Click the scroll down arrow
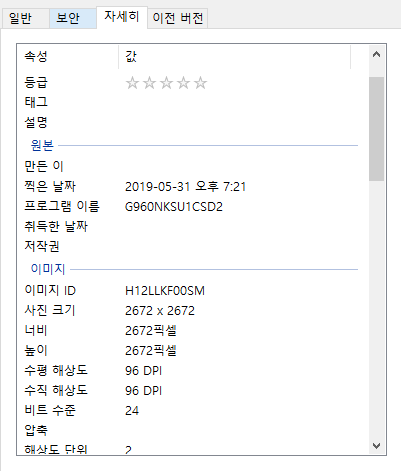This screenshot has width=401, height=471. (376, 445)
